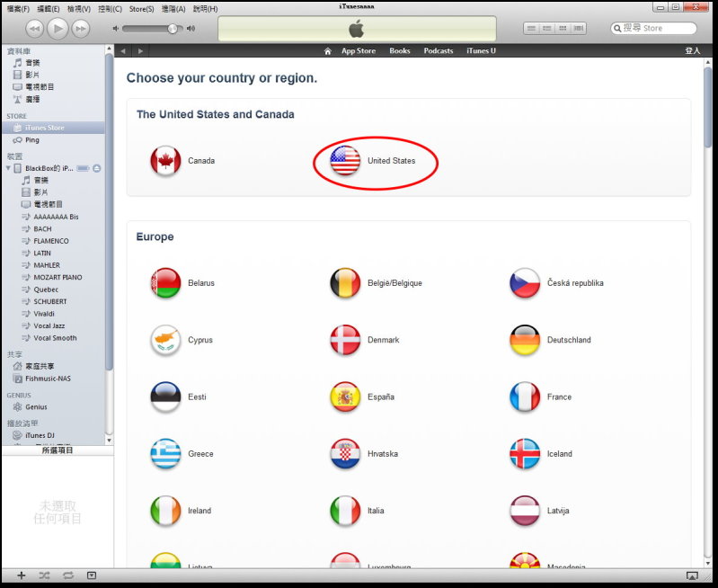Choose the Greece flag icon
The height and width of the screenshot is (588, 718).
165,454
